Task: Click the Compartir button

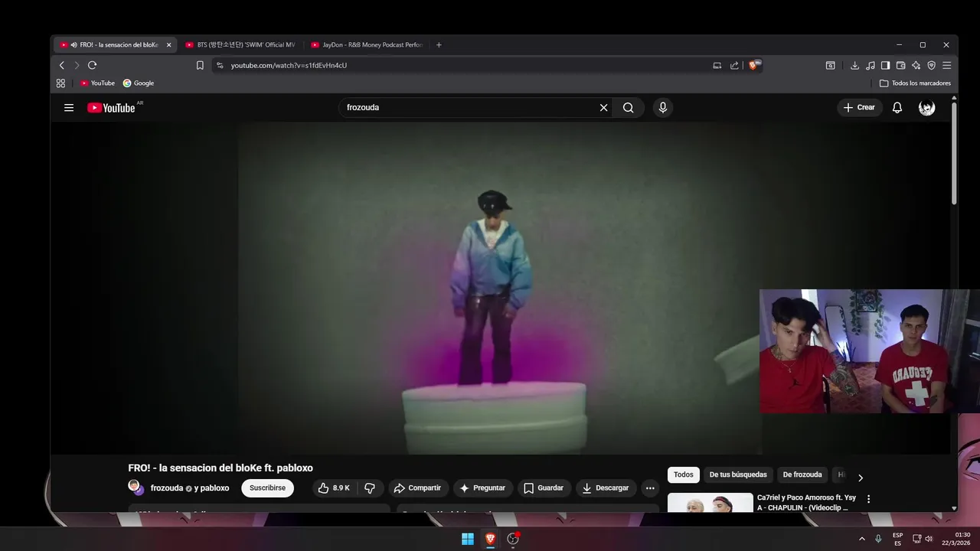Action: click(x=417, y=488)
